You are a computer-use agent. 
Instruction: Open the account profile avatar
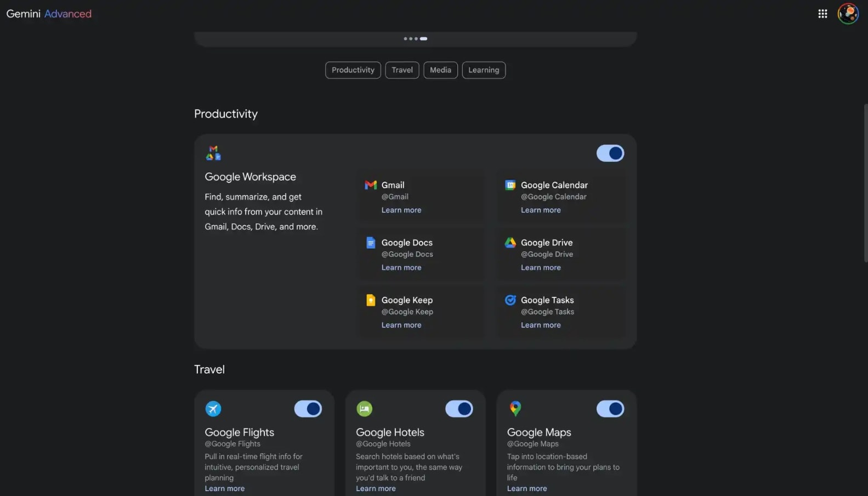pyautogui.click(x=848, y=14)
